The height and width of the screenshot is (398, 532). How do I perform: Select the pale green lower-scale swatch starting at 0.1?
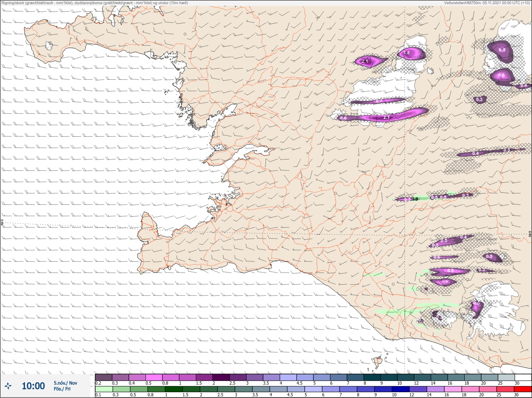tap(103, 389)
